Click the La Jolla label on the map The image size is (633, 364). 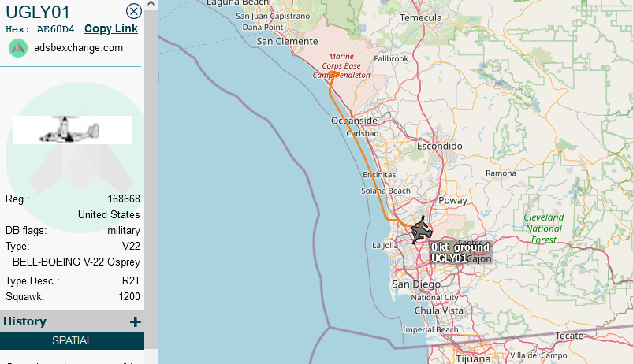(x=385, y=245)
